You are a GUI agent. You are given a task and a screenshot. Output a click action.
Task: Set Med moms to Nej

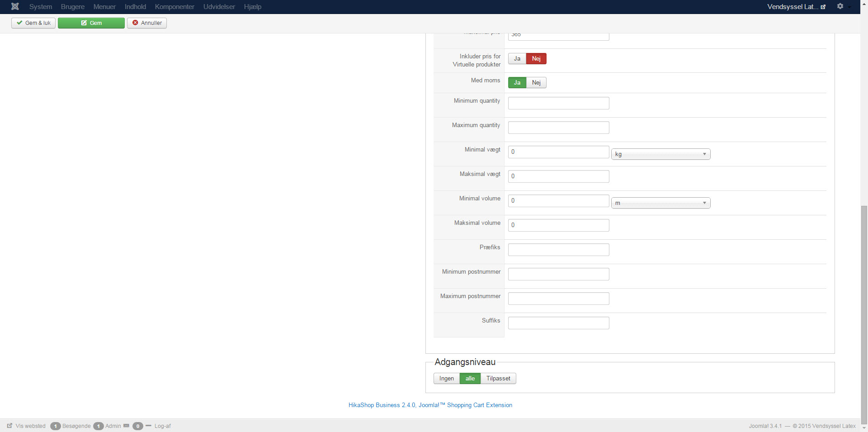[536, 83]
